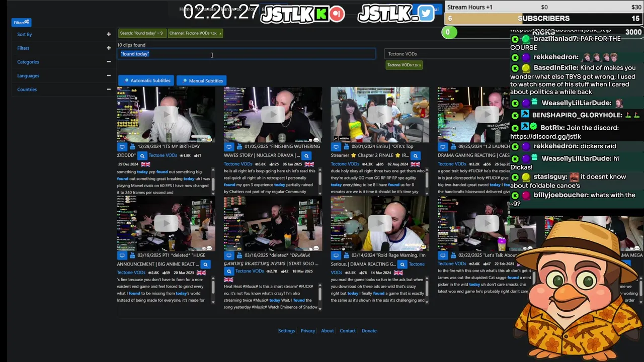Click monitor icon on 09/25/2024 "1.2 LAUNCH" clip
Screen dimensions: 644x362
tap(442, 147)
